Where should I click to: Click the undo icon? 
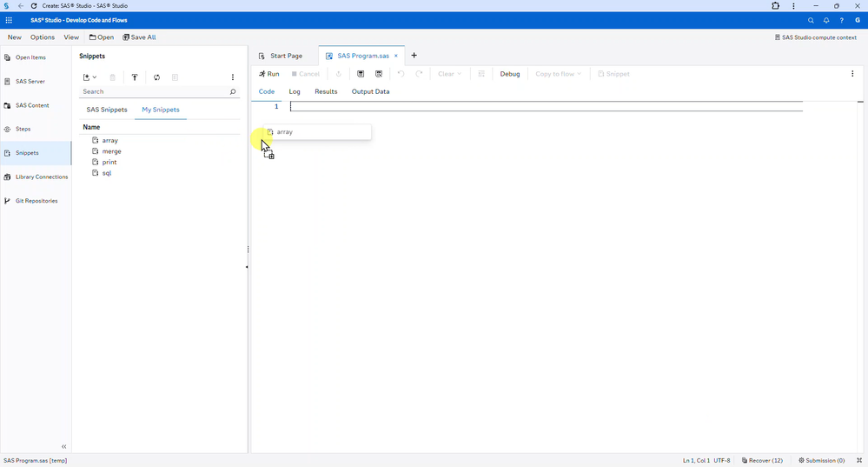401,74
